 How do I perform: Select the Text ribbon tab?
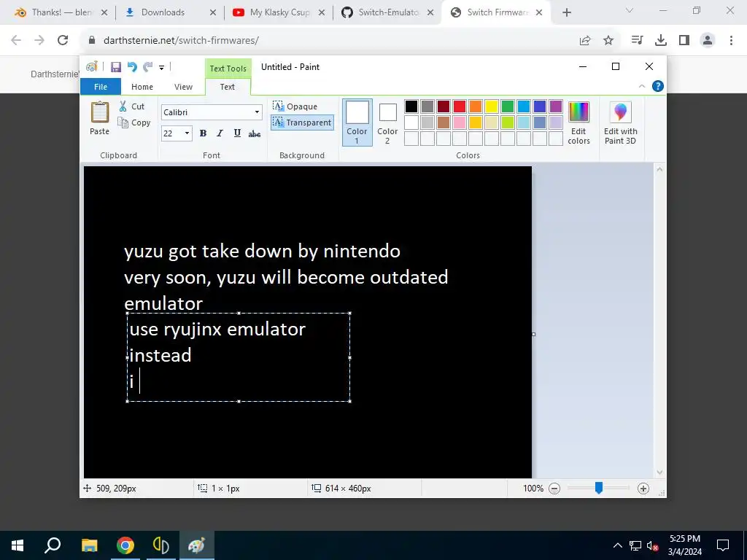coord(228,87)
